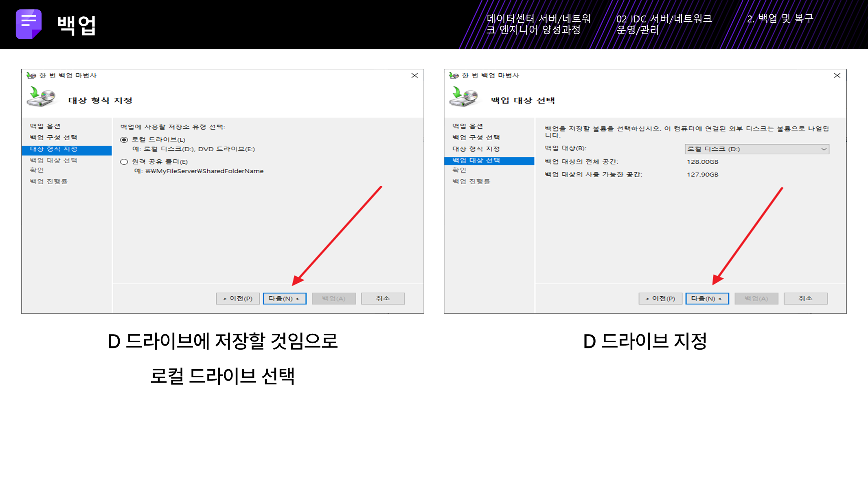Click highlighted 대상 형식 지정 step in left wizard

[x=54, y=149]
